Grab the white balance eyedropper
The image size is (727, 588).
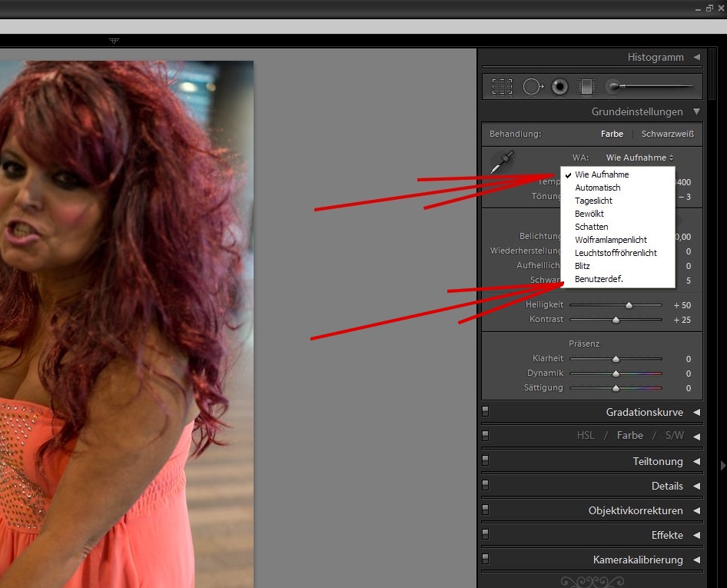pos(502,162)
